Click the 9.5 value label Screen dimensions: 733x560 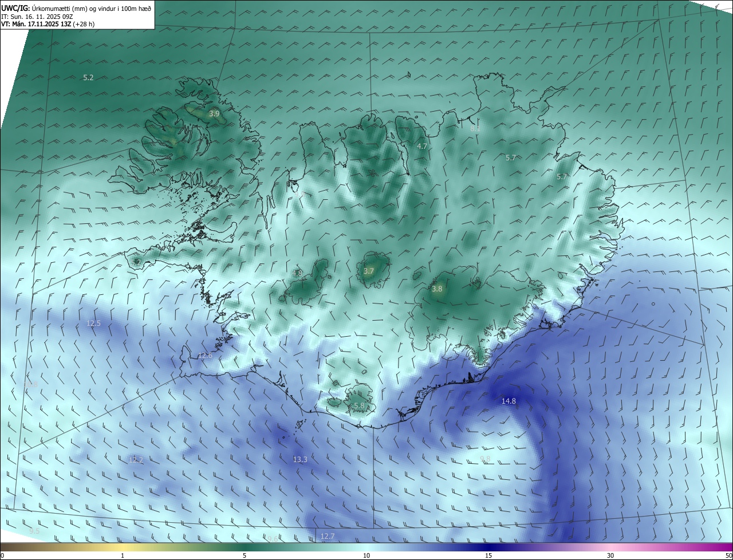34,531
